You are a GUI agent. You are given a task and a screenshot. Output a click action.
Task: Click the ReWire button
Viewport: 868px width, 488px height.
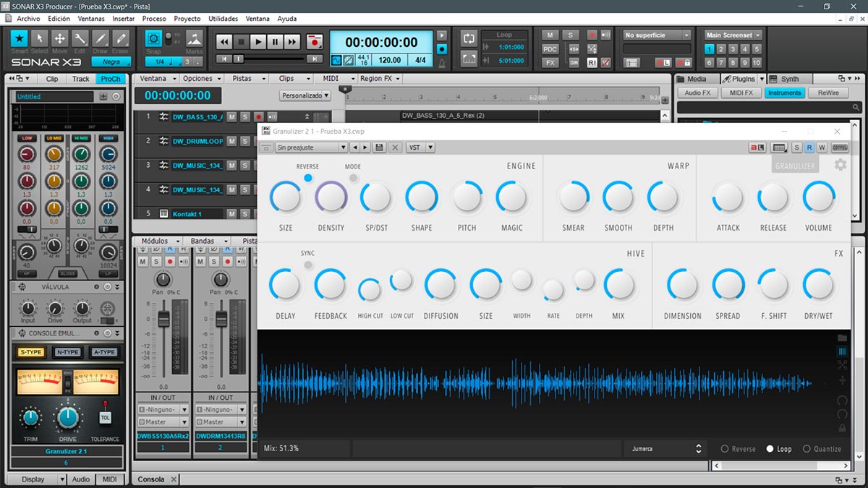[828, 93]
